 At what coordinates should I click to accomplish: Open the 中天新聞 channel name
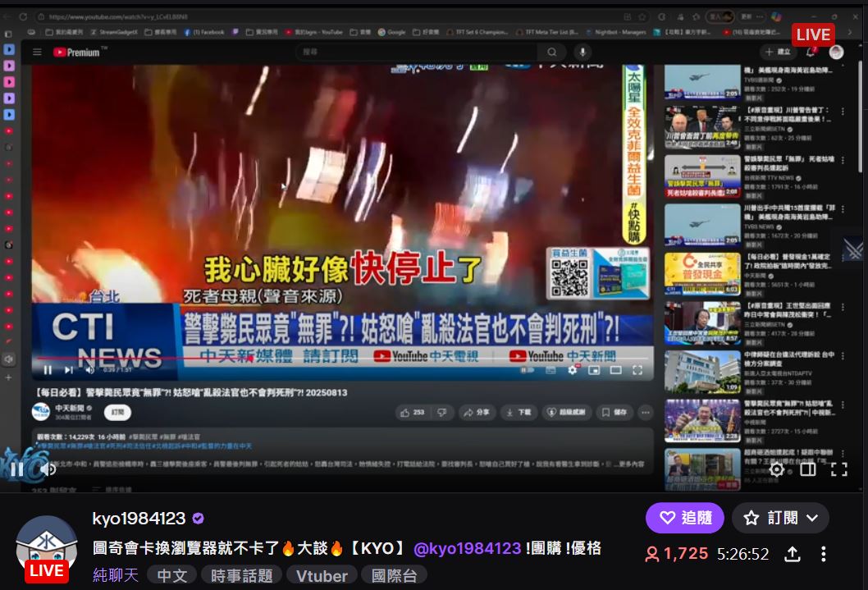point(70,408)
